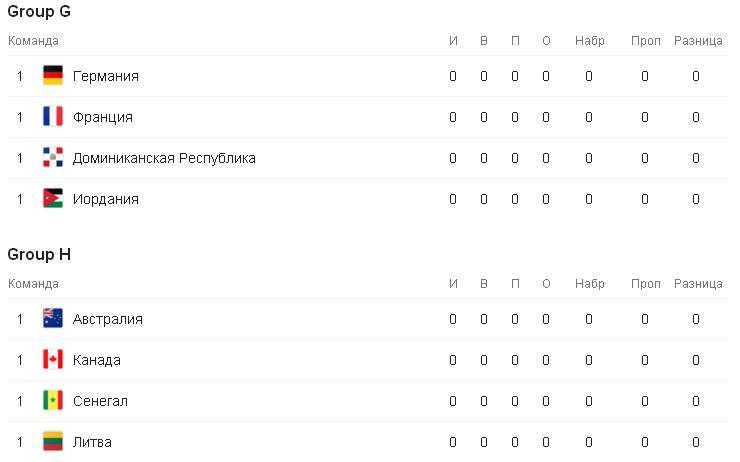Open the Австралия team link
Image resolution: width=740 pixels, height=462 pixels.
click(108, 319)
